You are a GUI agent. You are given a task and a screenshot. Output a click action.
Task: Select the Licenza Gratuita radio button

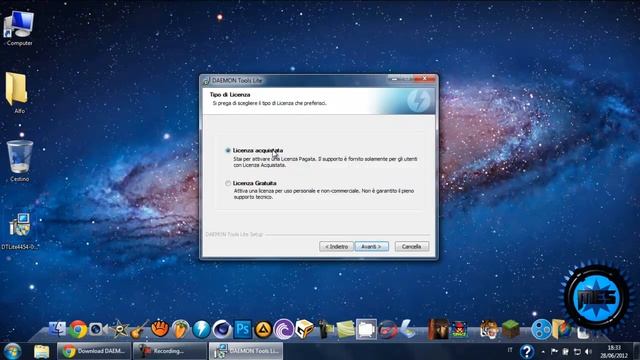tap(228, 183)
